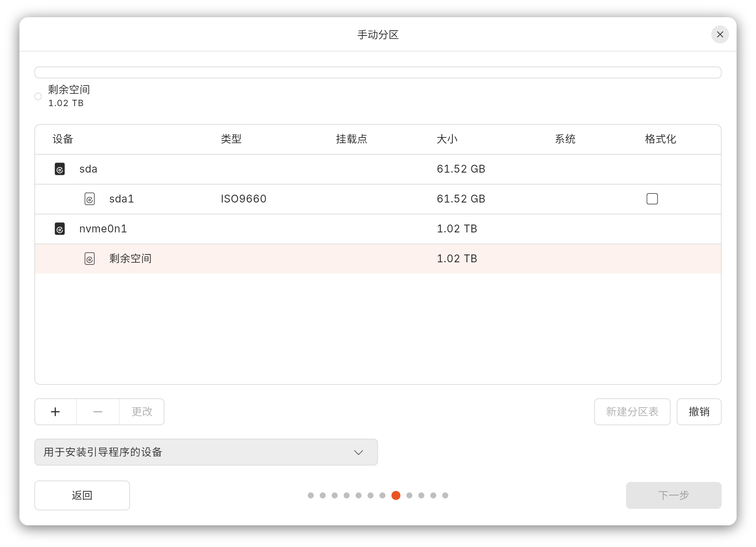
Task: Click the highlighted orange step dot
Action: tap(396, 495)
